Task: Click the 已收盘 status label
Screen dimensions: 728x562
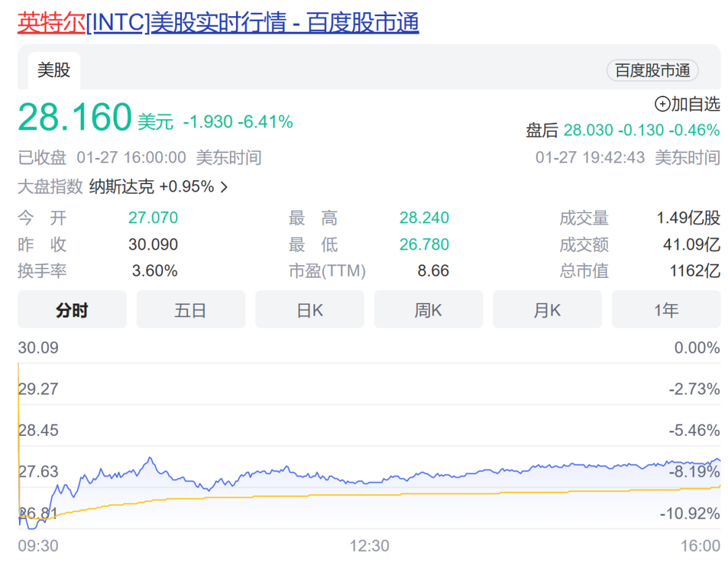Action: coord(42,158)
